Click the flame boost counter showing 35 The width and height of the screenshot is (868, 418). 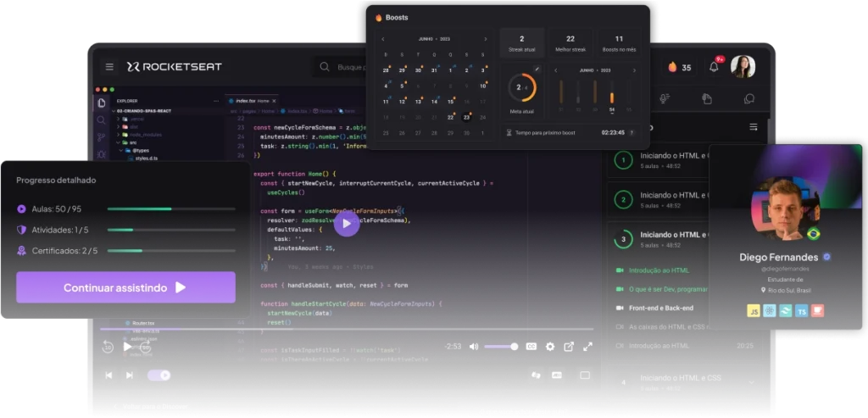(x=679, y=67)
